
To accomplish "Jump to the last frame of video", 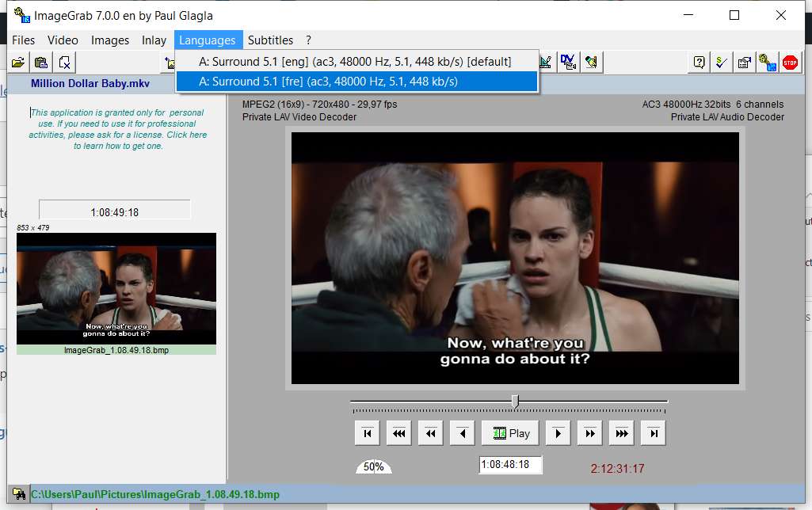I will point(654,433).
